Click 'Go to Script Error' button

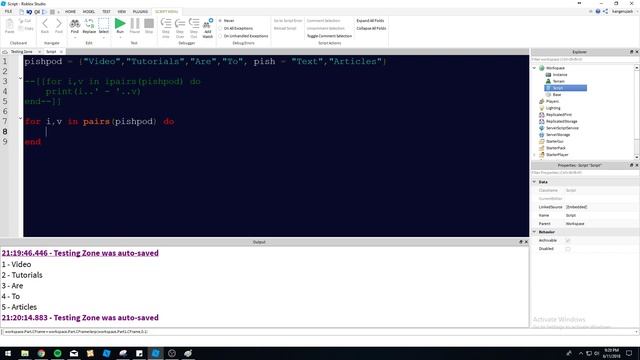[x=288, y=20]
